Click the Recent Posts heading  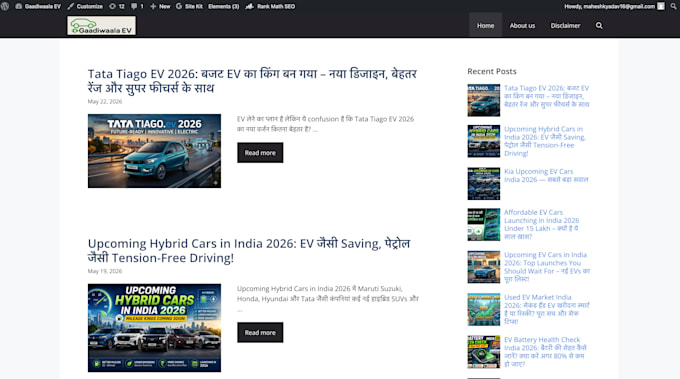coord(492,71)
